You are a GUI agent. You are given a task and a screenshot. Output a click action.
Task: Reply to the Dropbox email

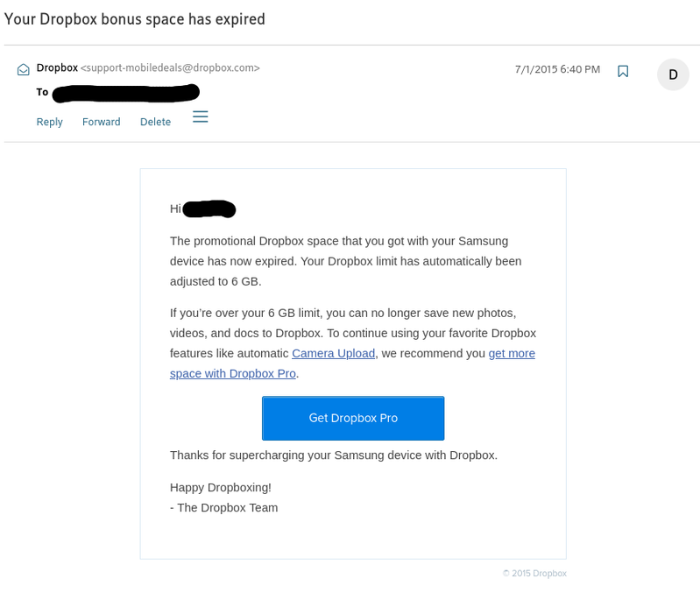[x=49, y=122]
